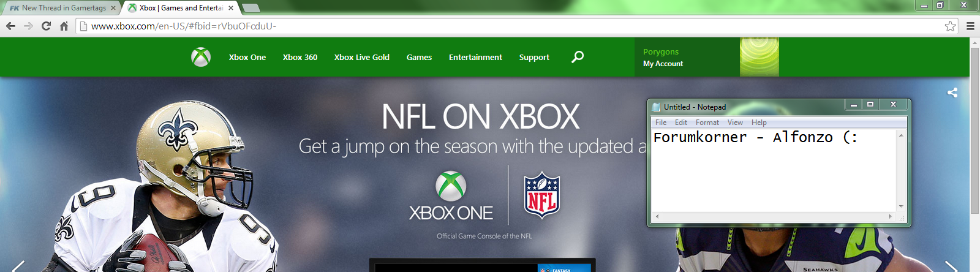Open the Xbox 360 nav menu
Viewport: 980px width, 272px height.
click(x=300, y=57)
